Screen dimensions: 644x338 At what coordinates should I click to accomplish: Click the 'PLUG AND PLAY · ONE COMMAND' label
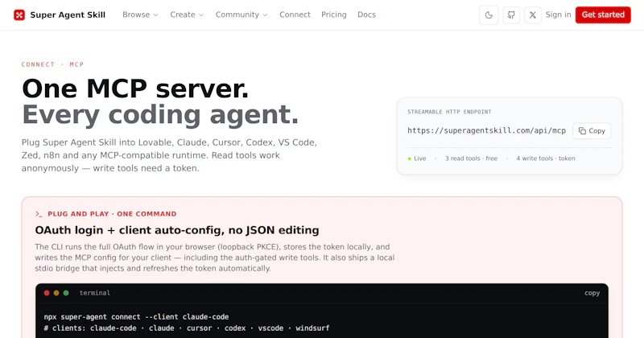[112, 214]
